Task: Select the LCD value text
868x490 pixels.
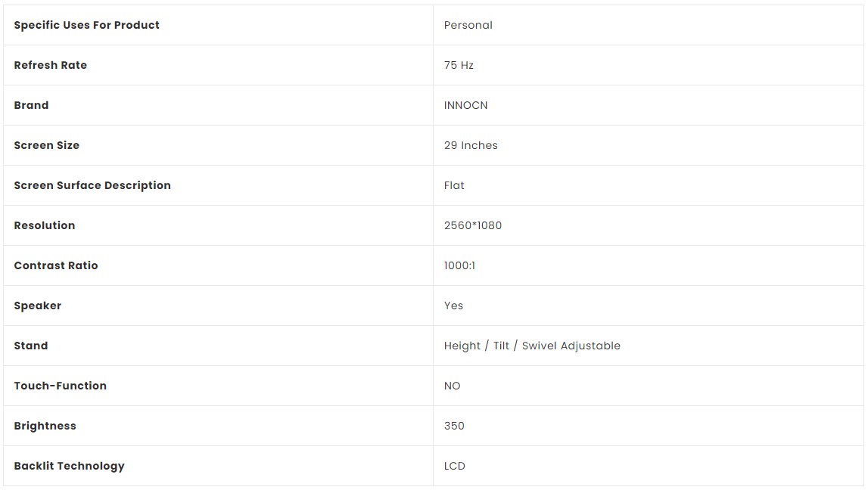Action: click(455, 467)
